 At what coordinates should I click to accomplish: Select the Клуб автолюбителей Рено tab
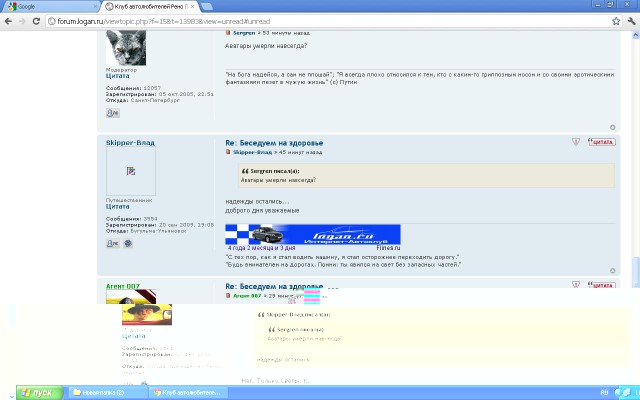coord(147,7)
